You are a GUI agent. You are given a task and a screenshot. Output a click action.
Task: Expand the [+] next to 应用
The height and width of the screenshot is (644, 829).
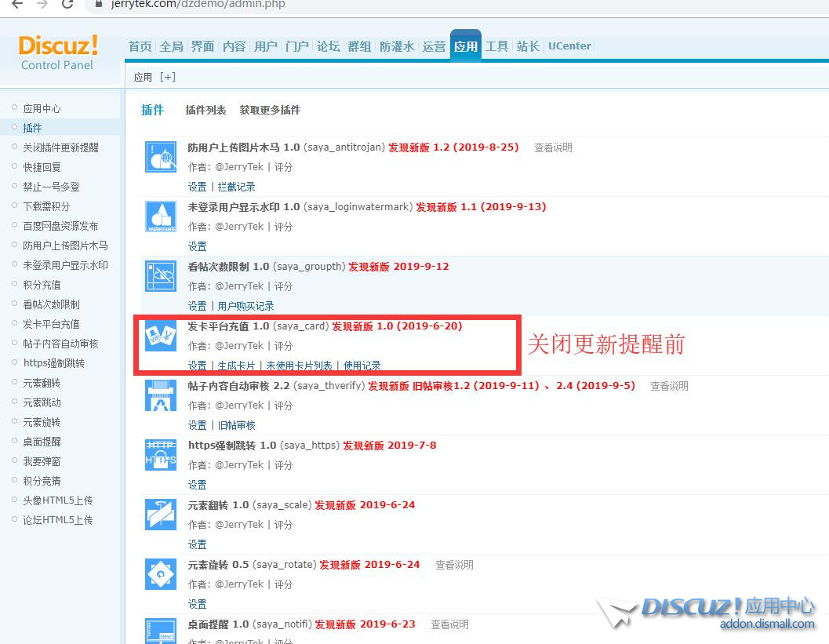click(168, 77)
